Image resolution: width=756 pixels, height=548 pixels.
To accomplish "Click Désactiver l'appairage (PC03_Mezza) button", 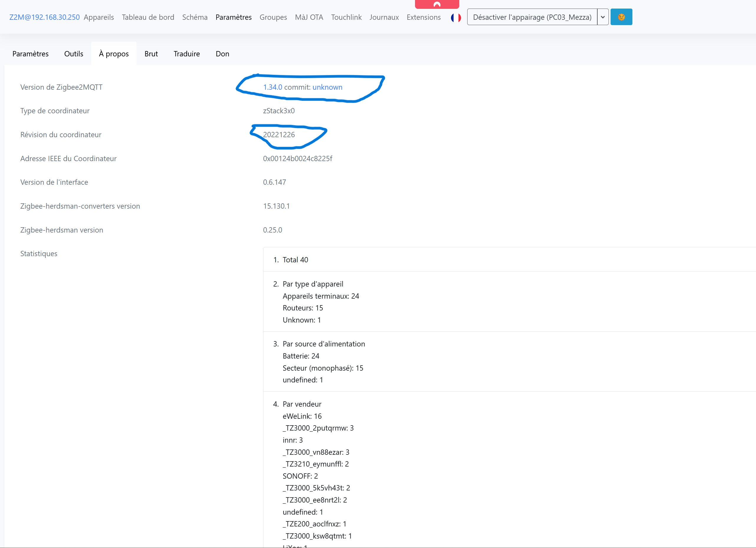I will coord(532,17).
